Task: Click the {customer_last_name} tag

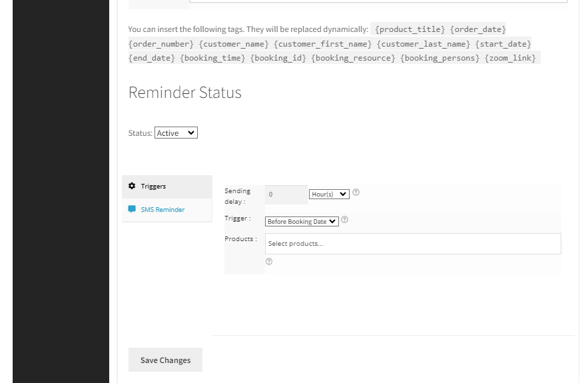Action: (424, 44)
